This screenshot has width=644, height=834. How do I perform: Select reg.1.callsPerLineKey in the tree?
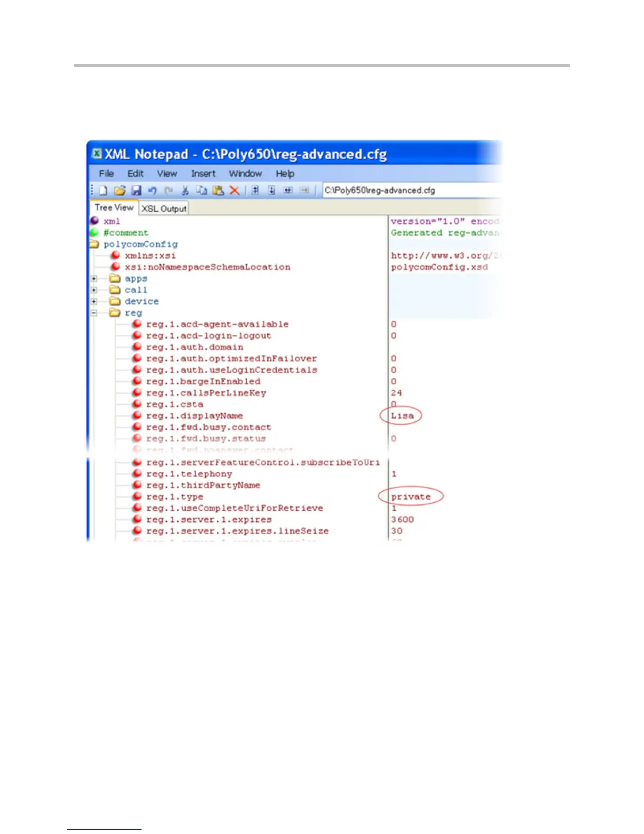click(x=206, y=393)
